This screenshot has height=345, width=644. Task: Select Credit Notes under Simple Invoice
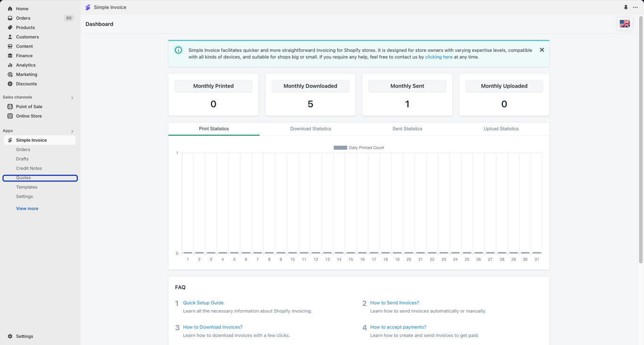click(x=29, y=168)
